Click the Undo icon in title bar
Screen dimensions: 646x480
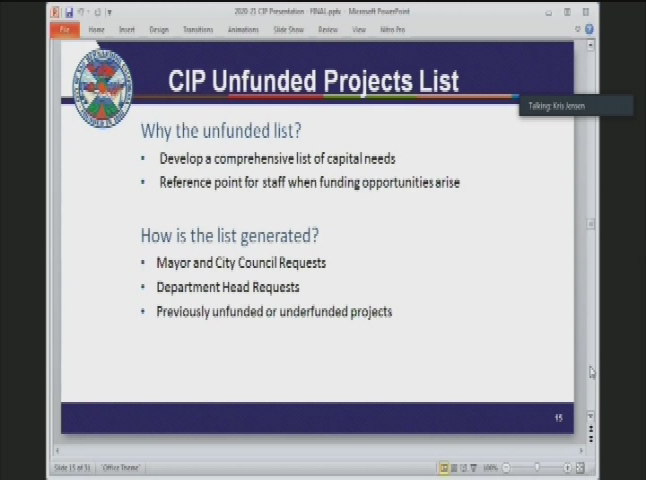[x=83, y=12]
